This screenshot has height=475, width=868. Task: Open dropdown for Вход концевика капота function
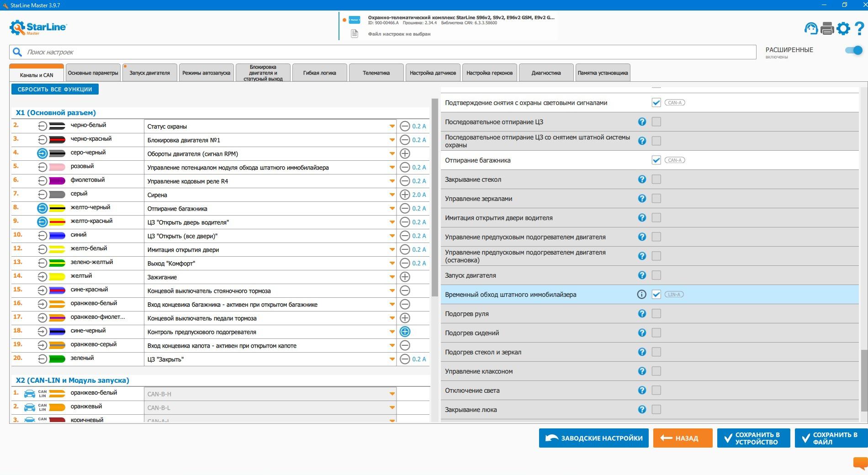(392, 346)
